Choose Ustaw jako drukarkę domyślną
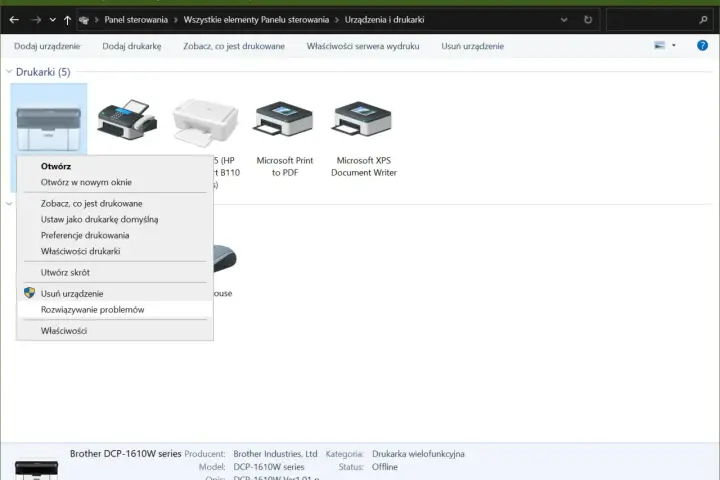This screenshot has height=480, width=720. pyautogui.click(x=115, y=220)
